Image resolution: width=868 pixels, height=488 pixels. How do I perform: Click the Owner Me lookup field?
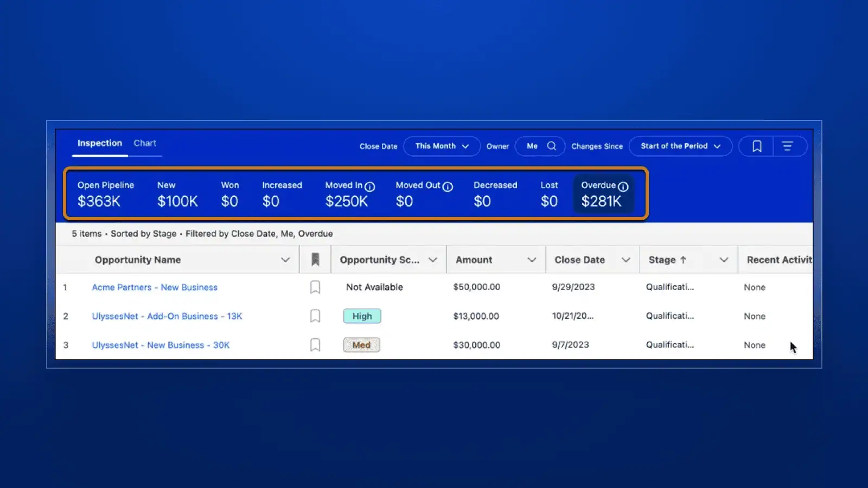(540, 146)
